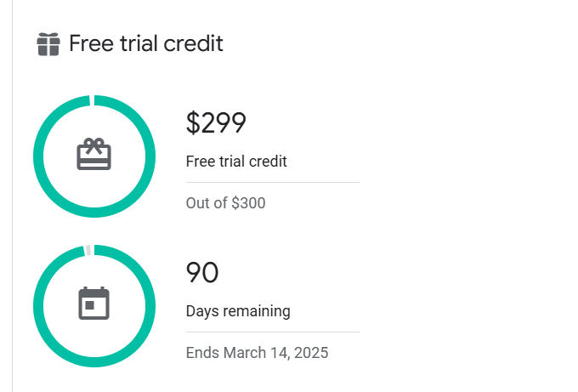This screenshot has width=578, height=392.
Task: Click the gift card icon inside the credit ring
Action: [x=94, y=154]
